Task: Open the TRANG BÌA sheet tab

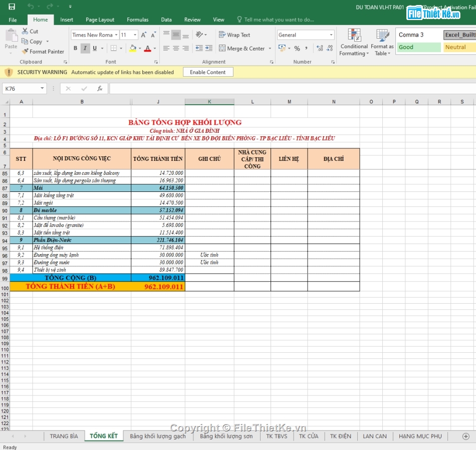Action: pos(64,436)
